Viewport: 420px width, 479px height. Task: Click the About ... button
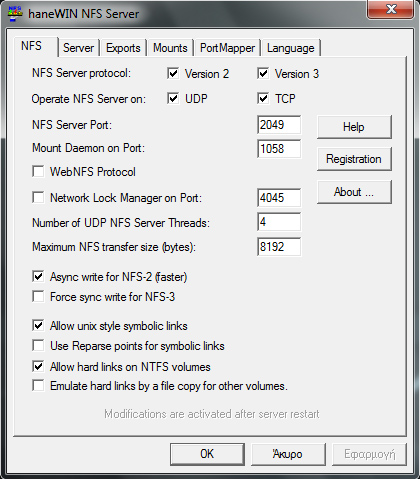[354, 192]
